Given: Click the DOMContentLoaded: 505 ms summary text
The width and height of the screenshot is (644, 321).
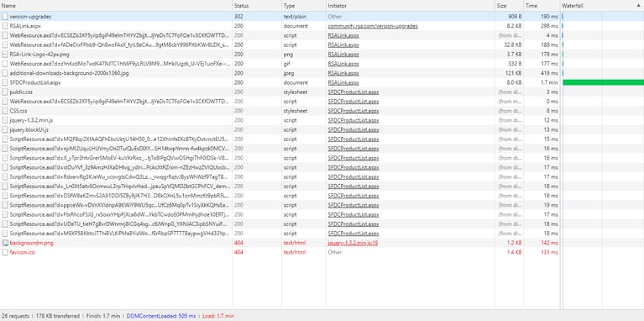Looking at the screenshot, I should (x=161, y=316).
